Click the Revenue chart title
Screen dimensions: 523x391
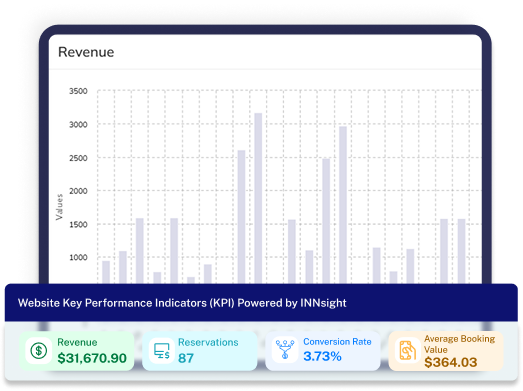point(86,52)
